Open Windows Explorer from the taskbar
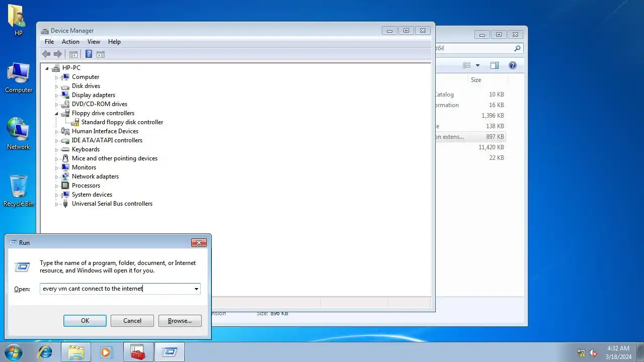 pos(76,352)
